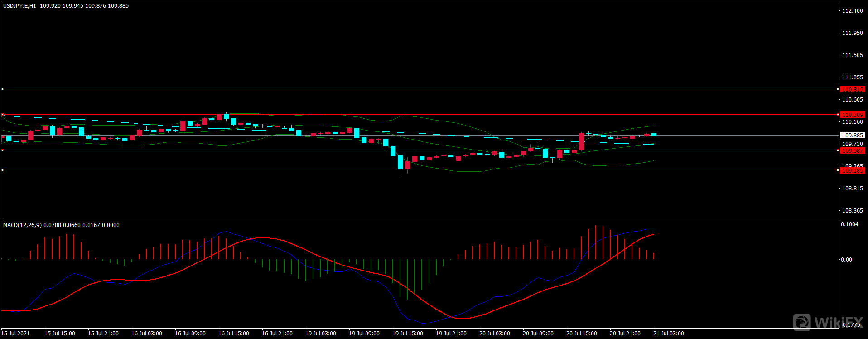The height and width of the screenshot is (339, 868).
Task: Click the 19 Jul 15:00 time axis label
Action: click(407, 334)
